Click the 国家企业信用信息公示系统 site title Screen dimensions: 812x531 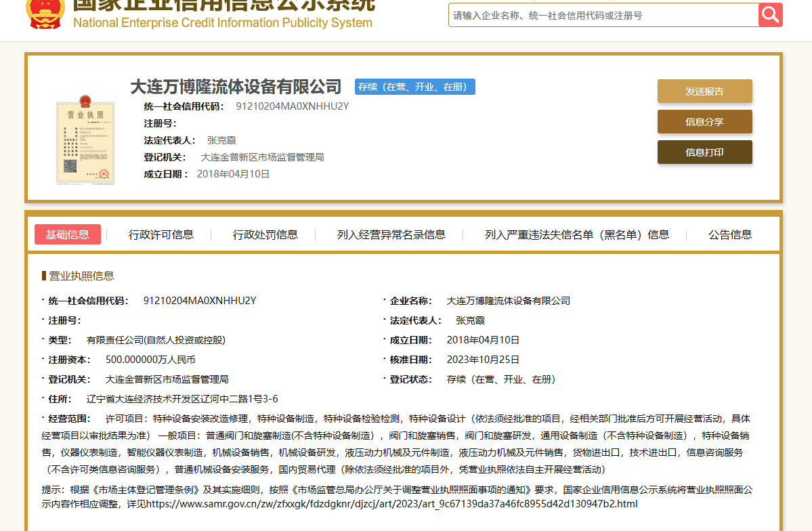pos(223,5)
